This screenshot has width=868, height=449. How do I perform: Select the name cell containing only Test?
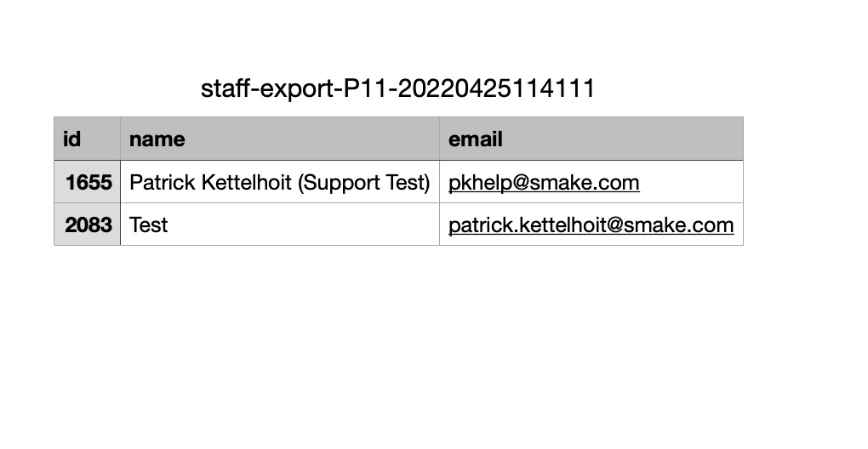pyautogui.click(x=280, y=224)
